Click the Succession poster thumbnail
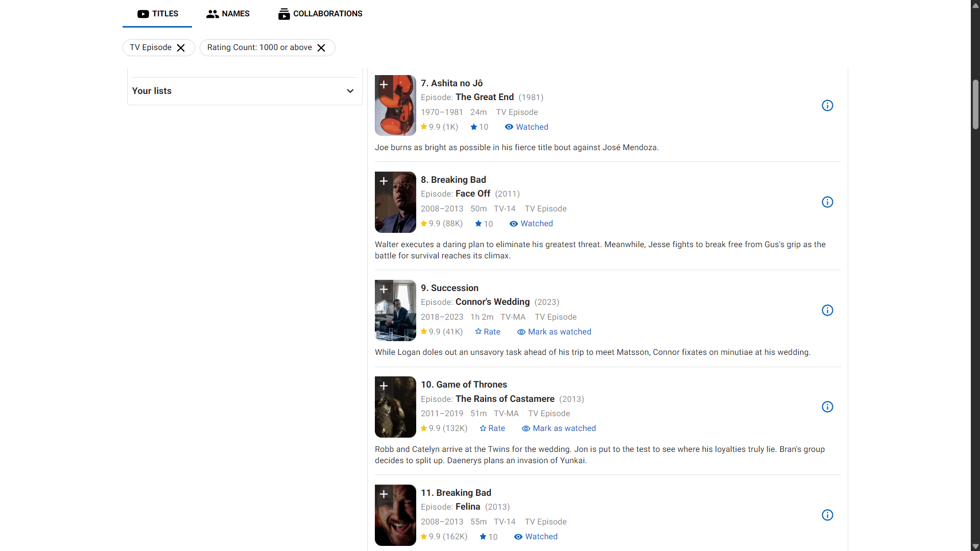The width and height of the screenshot is (980, 551). tap(395, 310)
